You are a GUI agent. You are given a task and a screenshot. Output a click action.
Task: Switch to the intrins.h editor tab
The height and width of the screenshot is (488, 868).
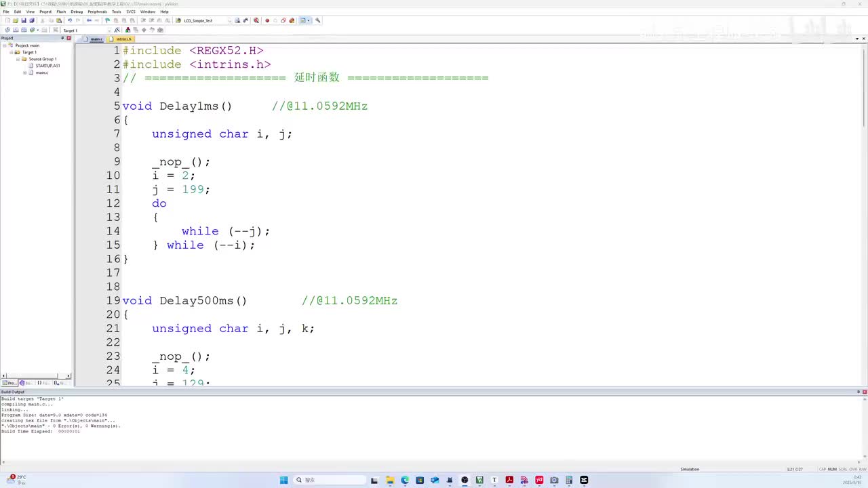(123, 39)
